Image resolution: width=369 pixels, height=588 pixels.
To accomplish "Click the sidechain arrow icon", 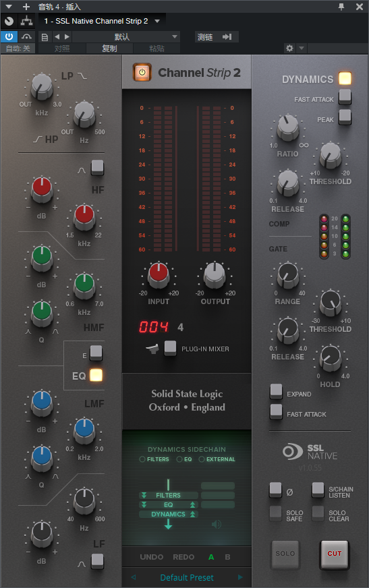I will (x=227, y=36).
